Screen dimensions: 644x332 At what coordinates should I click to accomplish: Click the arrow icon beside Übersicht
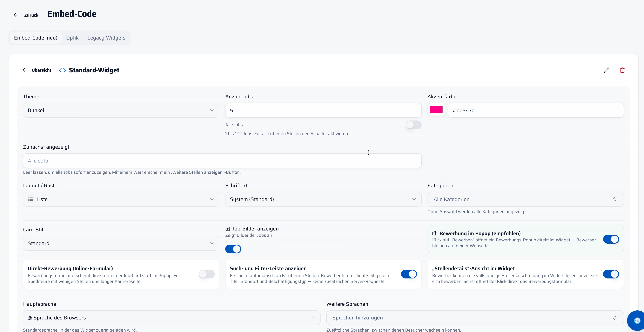point(25,70)
